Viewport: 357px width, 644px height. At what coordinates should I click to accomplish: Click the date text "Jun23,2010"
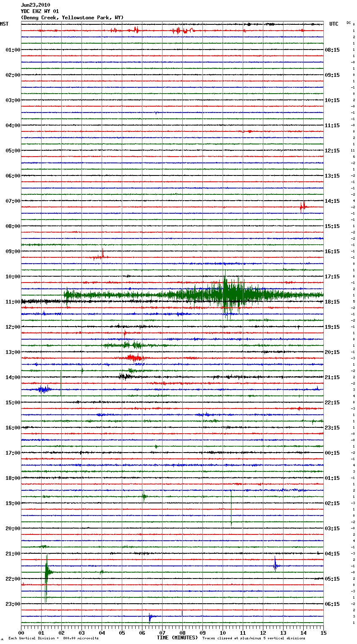tap(35, 5)
